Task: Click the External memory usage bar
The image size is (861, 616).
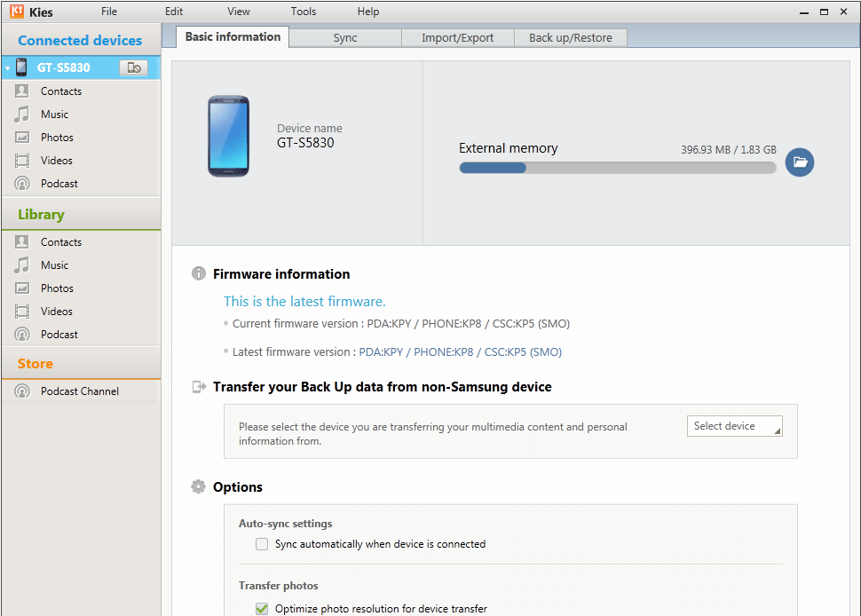Action: (x=618, y=168)
